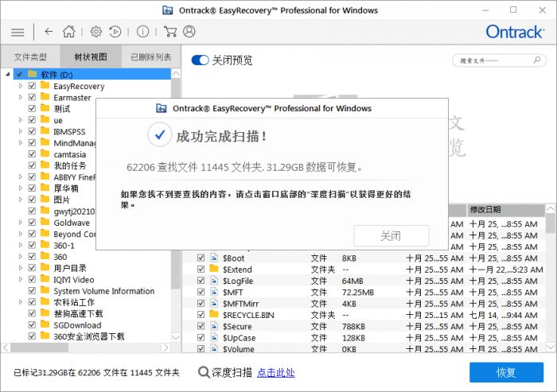Click the tree panel scroll-down arrow

(176, 337)
